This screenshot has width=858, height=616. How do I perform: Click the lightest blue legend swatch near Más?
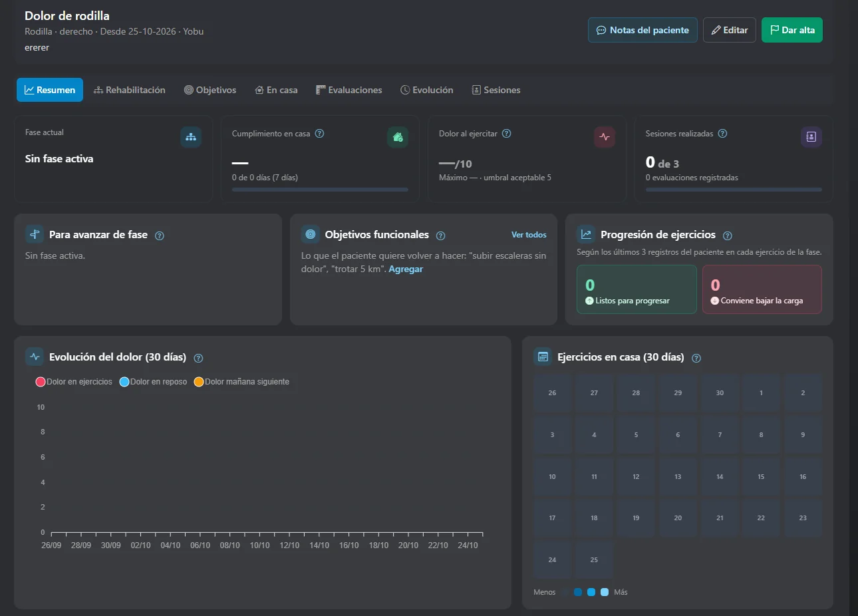605,592
